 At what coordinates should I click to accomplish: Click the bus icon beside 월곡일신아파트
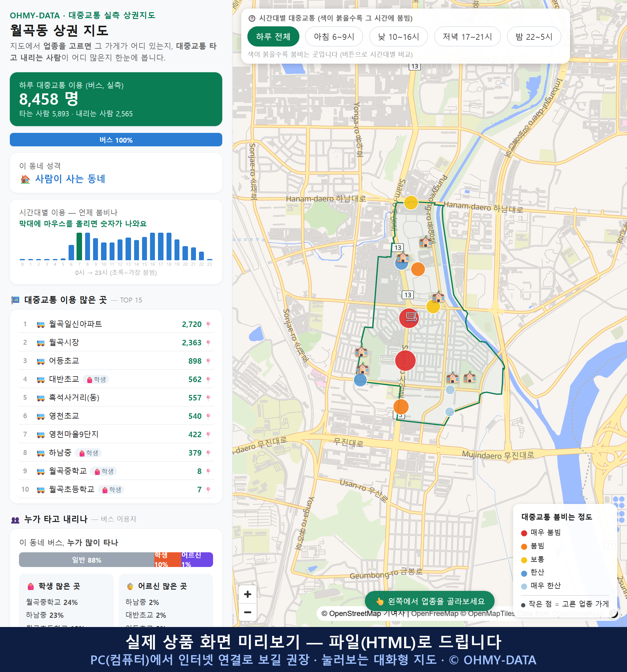(40, 325)
